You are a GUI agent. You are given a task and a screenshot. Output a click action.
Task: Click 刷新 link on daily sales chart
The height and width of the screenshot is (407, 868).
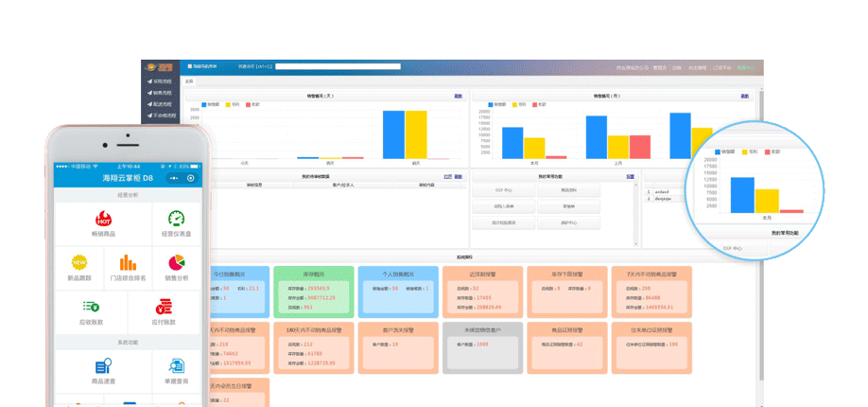[458, 96]
